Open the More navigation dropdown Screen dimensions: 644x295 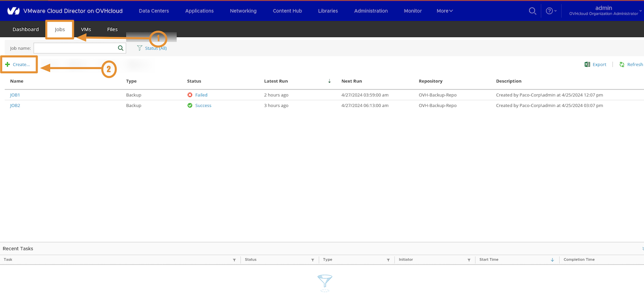point(444,11)
